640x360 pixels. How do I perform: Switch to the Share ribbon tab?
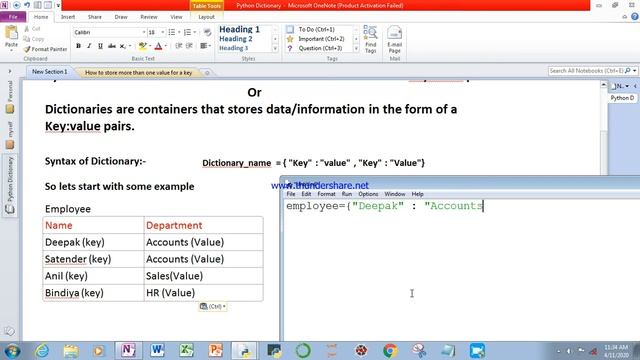(x=95, y=17)
